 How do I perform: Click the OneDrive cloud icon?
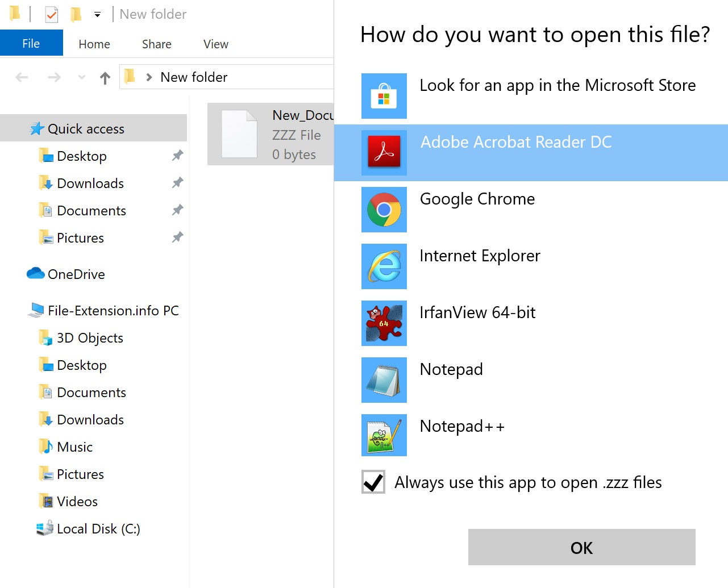(35, 274)
